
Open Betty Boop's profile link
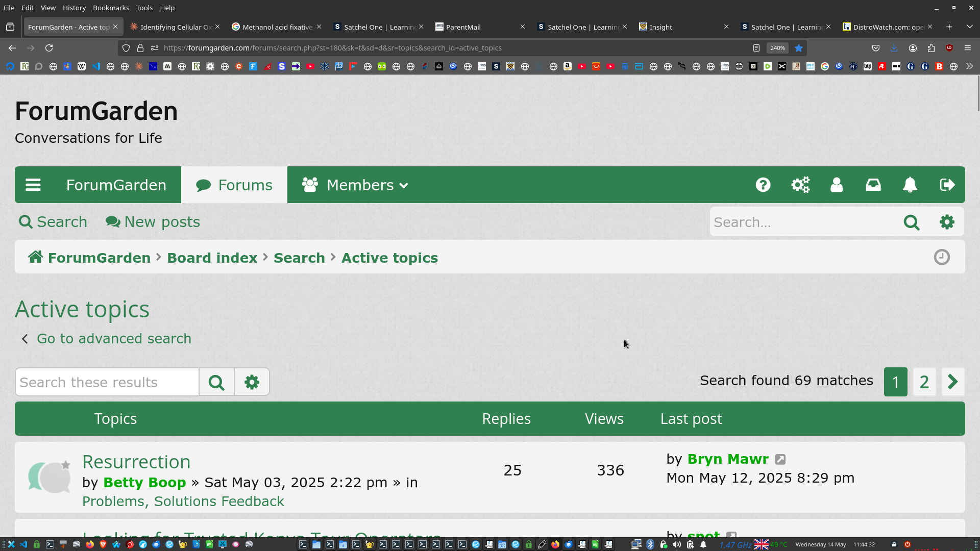(144, 483)
